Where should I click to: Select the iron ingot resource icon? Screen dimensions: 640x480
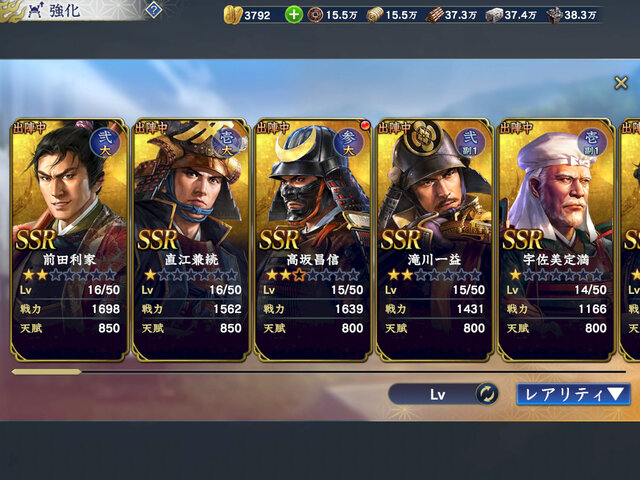click(x=494, y=16)
